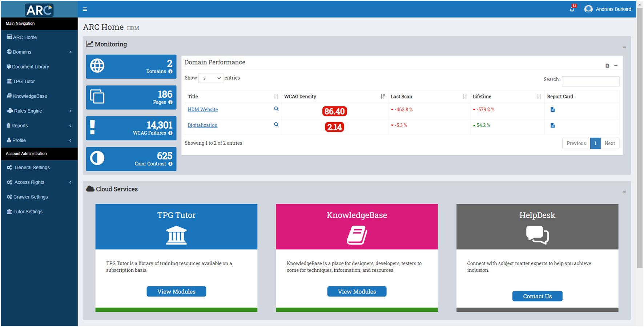Image resolution: width=644 pixels, height=327 pixels.
Task: Expand the Rules Engine sidebar submenu
Action: click(39, 111)
